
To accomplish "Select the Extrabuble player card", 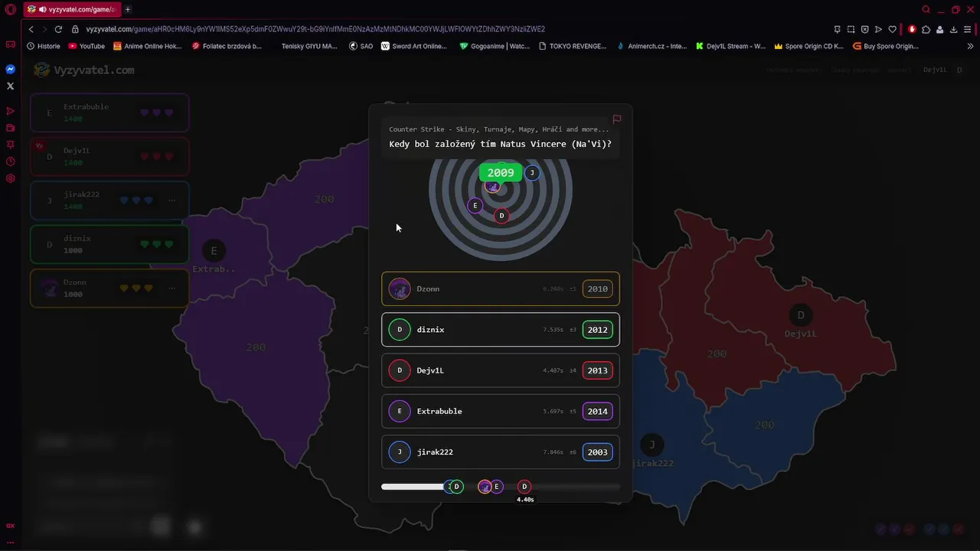I will click(x=109, y=112).
